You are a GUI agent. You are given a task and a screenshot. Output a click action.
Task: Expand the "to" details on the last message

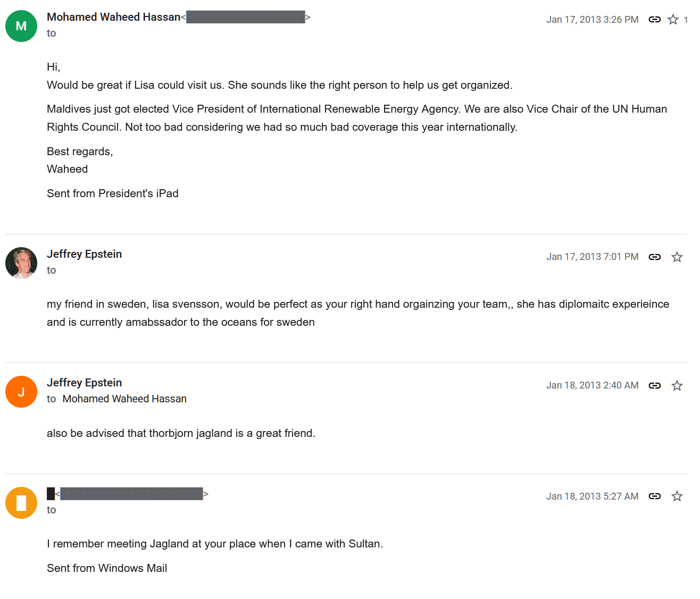52,510
